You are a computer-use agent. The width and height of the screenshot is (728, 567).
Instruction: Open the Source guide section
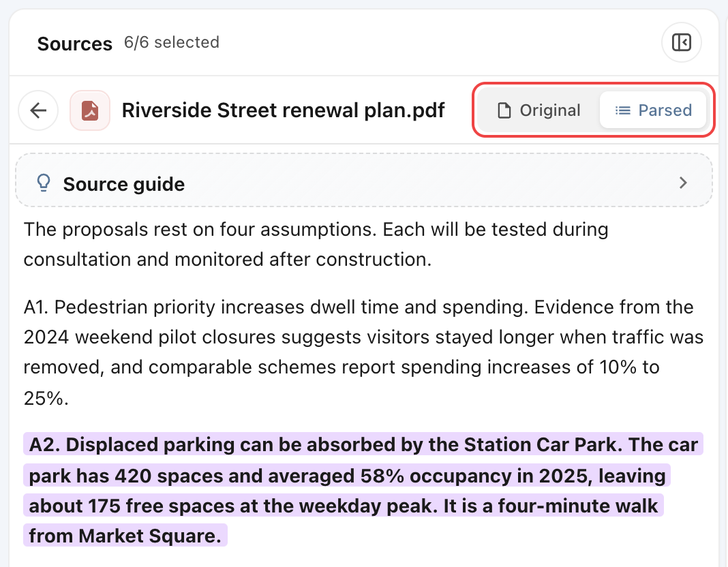[364, 180]
